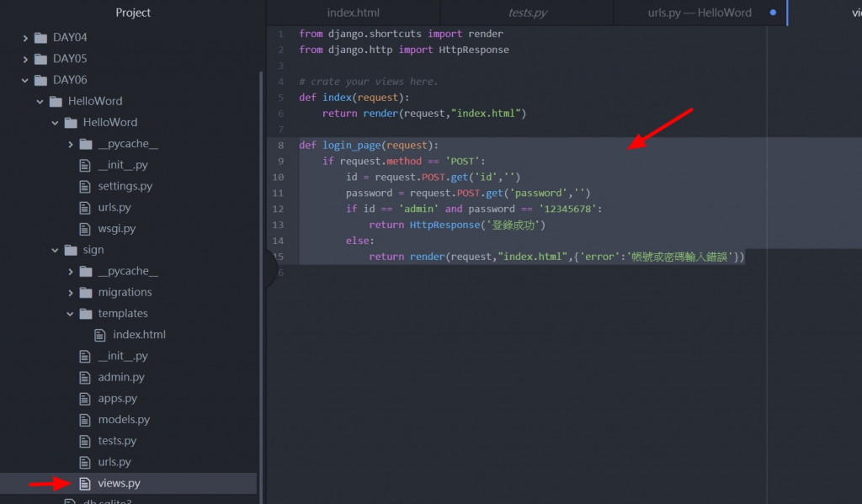Click file icon beside wsgi.py
Viewport: 862px width, 504px height.
point(85,229)
